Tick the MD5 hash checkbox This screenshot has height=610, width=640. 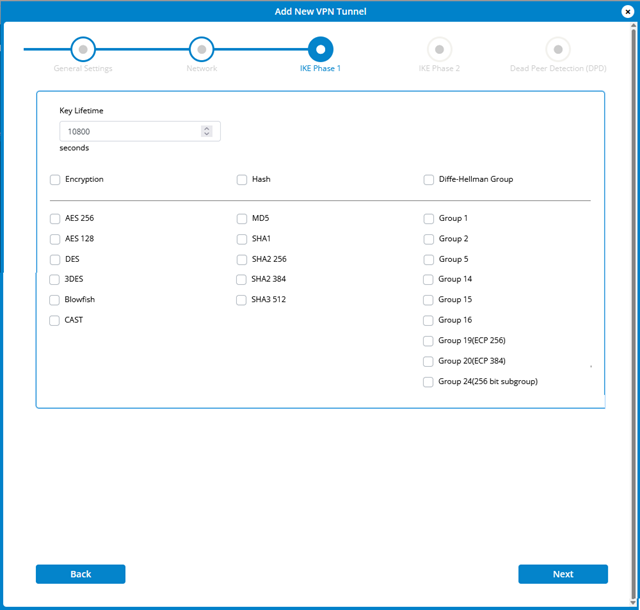tap(242, 218)
